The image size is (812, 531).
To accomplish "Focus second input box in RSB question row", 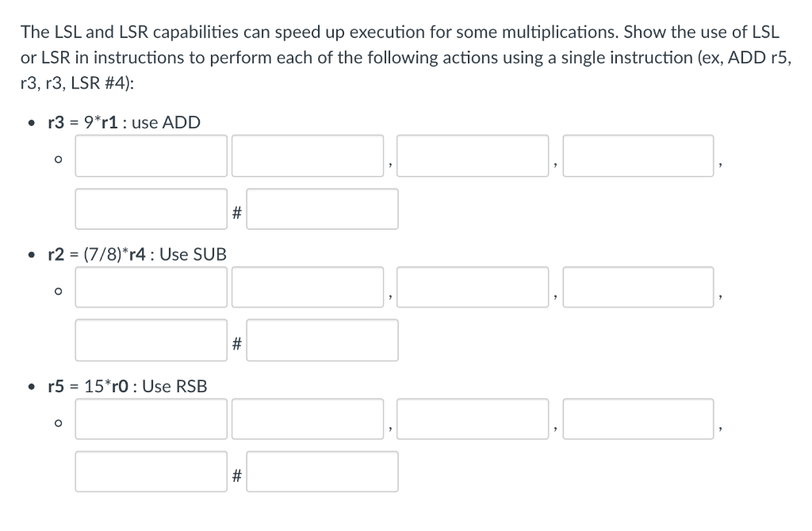I will 308,418.
